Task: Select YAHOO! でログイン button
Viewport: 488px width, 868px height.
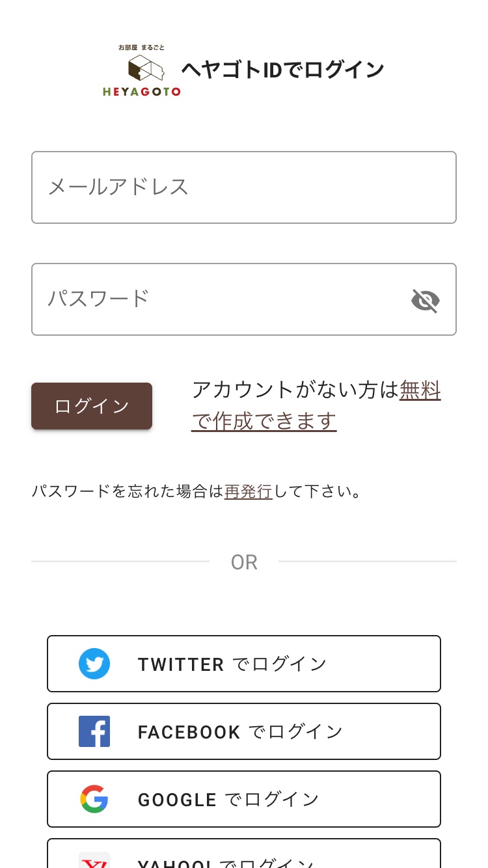Action: click(x=244, y=854)
